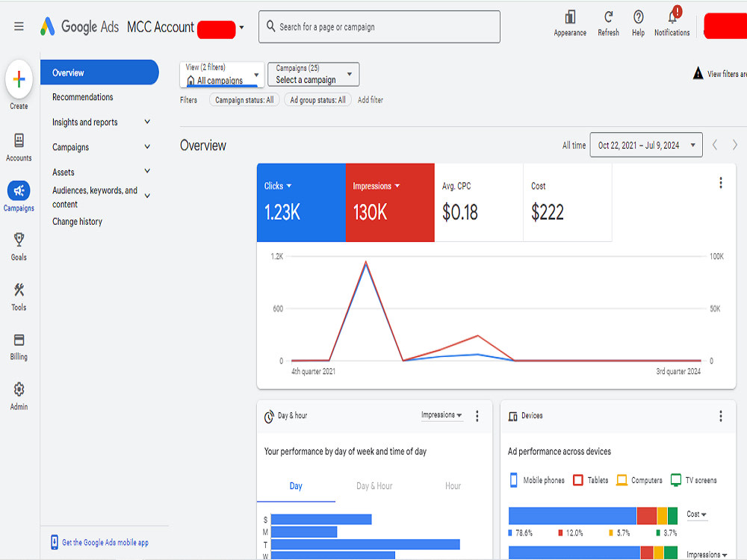Expand Insights and reports section
Screen dimensions: 747x560
click(147, 122)
